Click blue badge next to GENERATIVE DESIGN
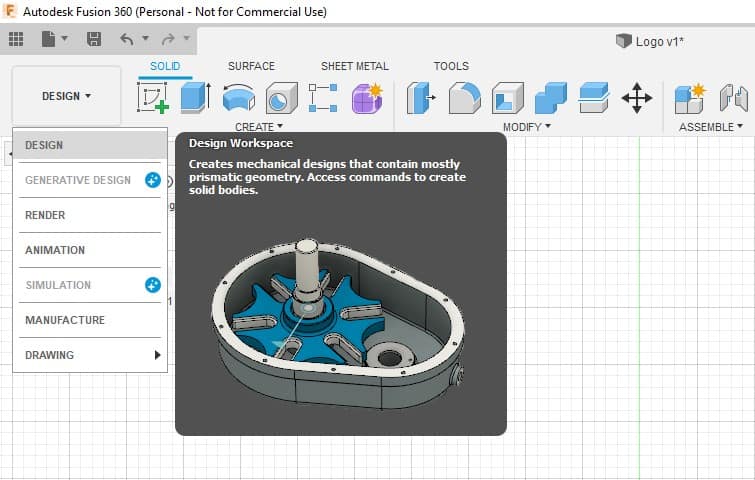Viewport: 755px width, 480px height. click(153, 180)
